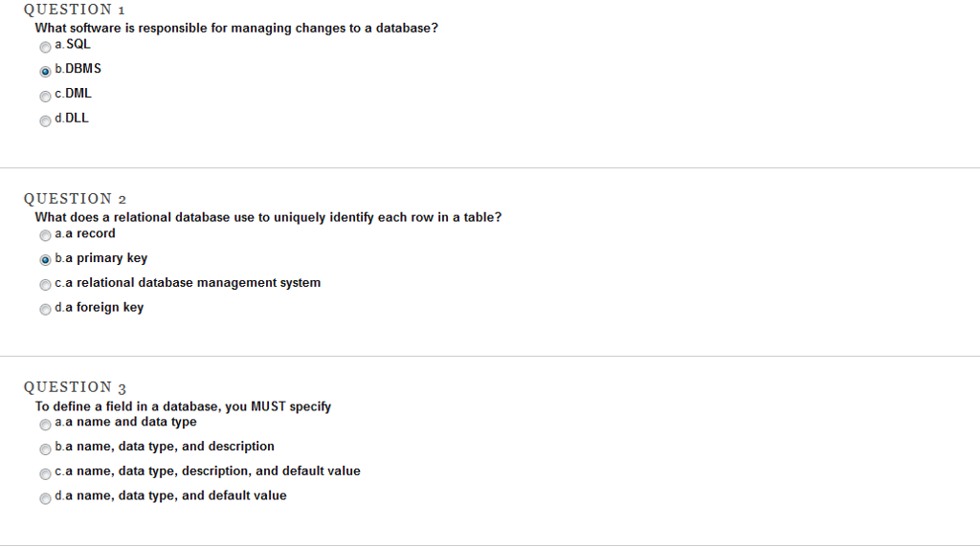Click the 'To define a field' question text
This screenshot has width=980, height=547.
click(183, 406)
